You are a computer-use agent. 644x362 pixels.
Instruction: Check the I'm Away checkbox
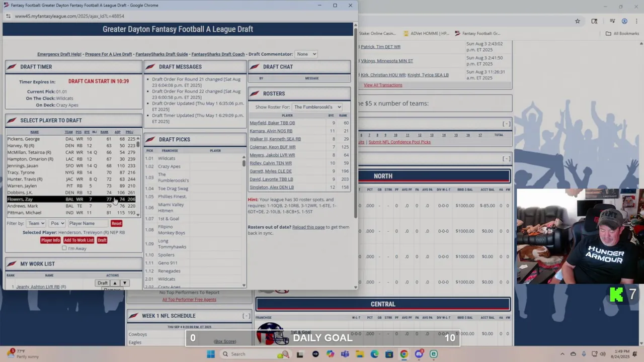(x=64, y=248)
